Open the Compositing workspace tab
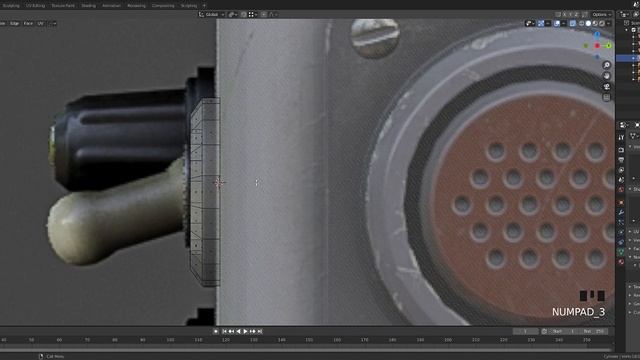 point(163,6)
